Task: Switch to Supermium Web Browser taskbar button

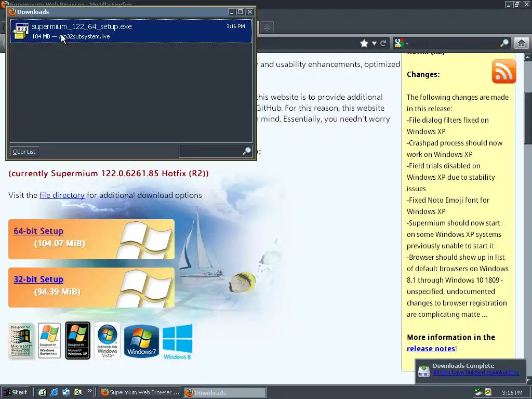Action: [x=140, y=392]
